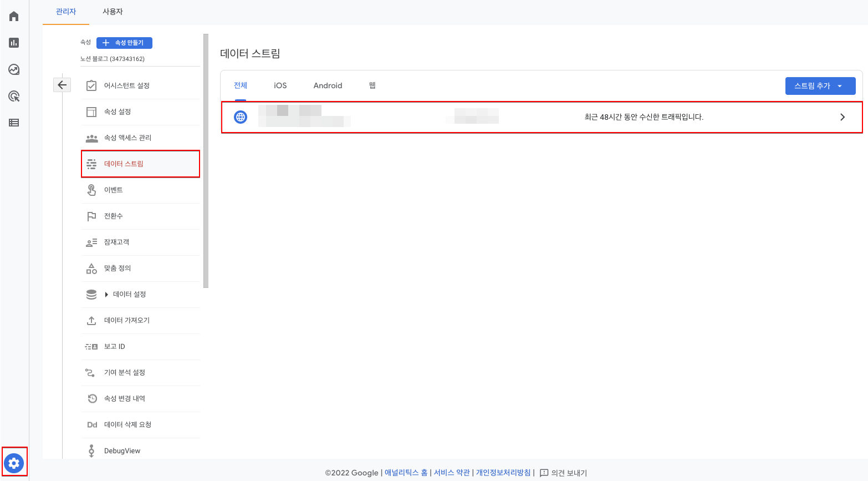Click the DebugView icon
868x481 pixels.
pyautogui.click(x=91, y=450)
